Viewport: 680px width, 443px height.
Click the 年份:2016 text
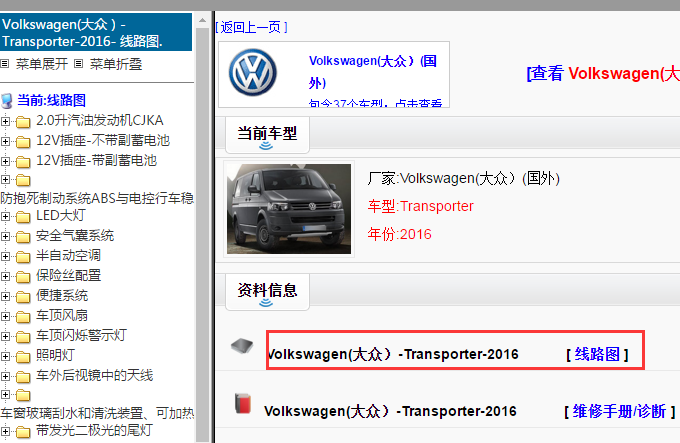[399, 235]
